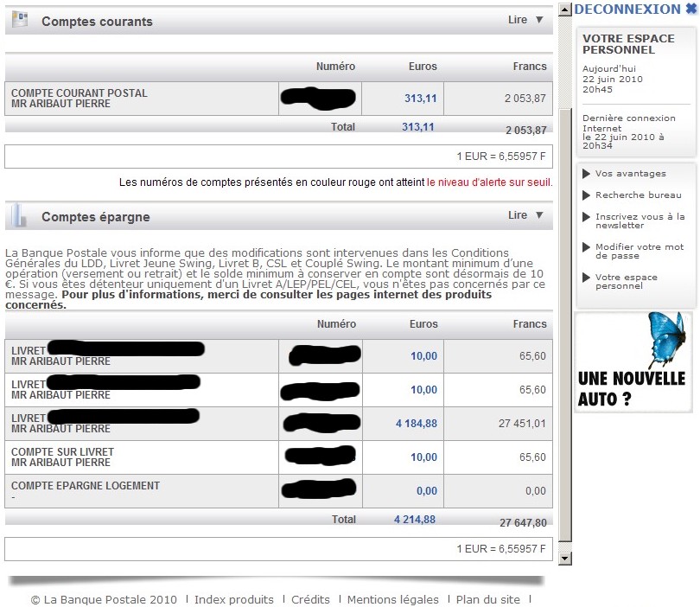The width and height of the screenshot is (700, 607).
Task: Click the Comptes épargne section icon
Action: pyautogui.click(x=19, y=215)
